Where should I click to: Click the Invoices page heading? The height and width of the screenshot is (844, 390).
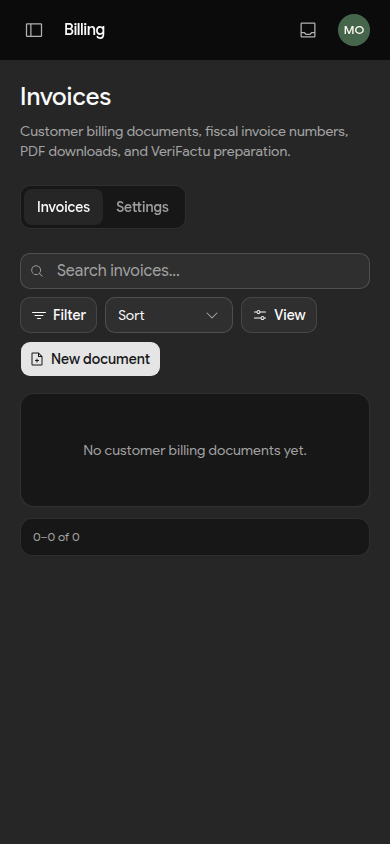66,97
